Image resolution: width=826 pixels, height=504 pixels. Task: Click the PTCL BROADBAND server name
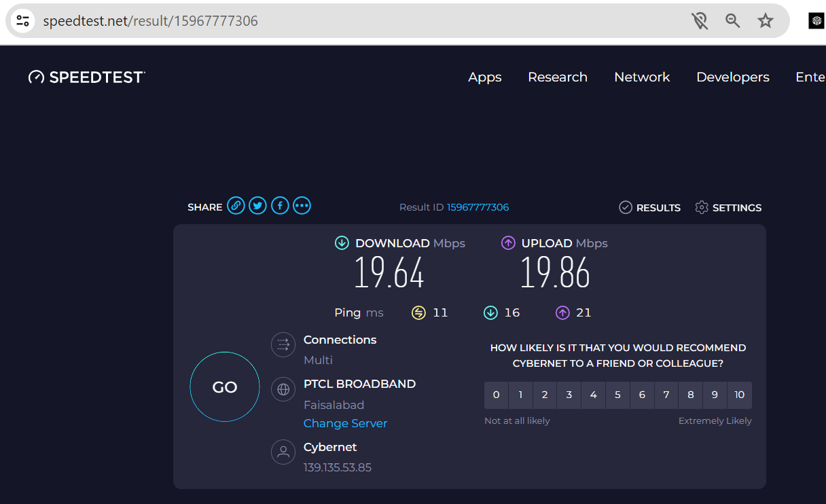pos(359,384)
